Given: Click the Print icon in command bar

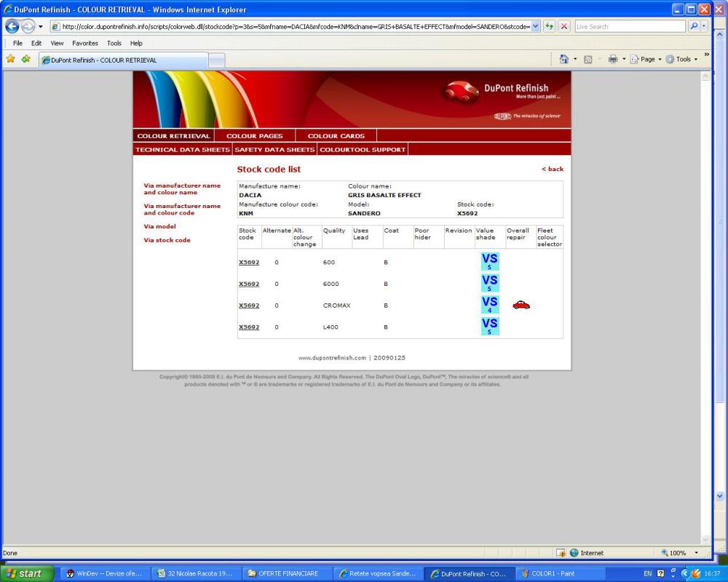Looking at the screenshot, I should [x=614, y=59].
